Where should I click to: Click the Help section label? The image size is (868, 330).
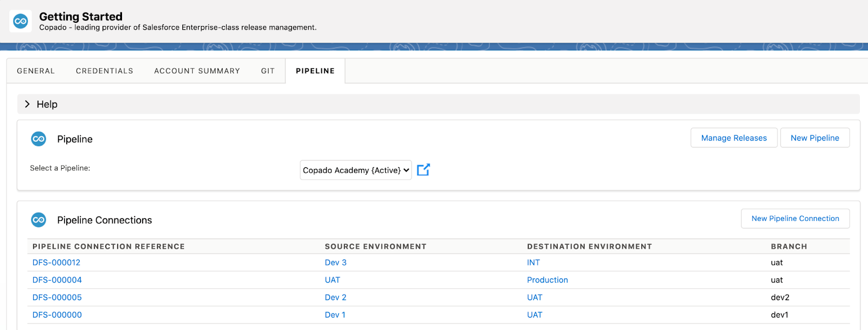pyautogui.click(x=47, y=104)
